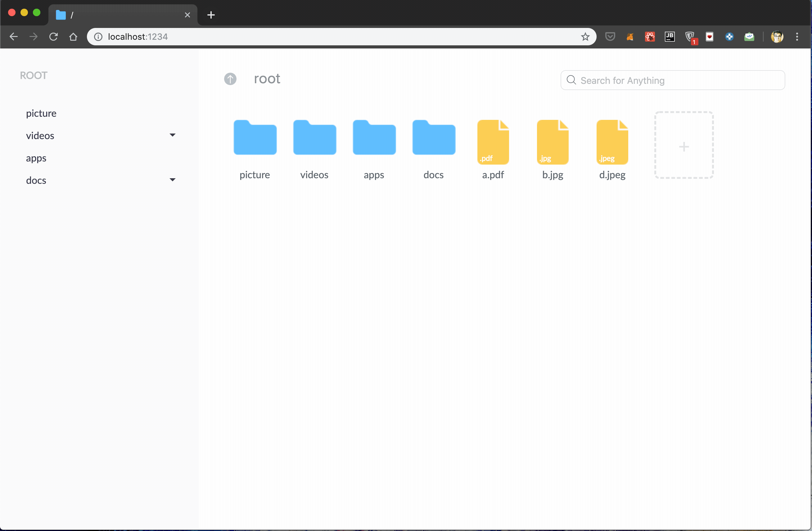Select picture in the sidebar tree
The image size is (812, 531).
tap(41, 113)
